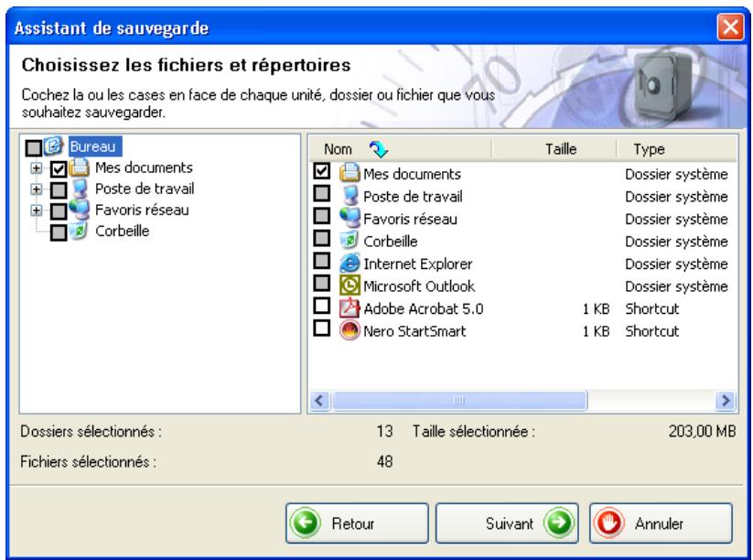The width and height of the screenshot is (753, 560).
Task: Select Mes documents label in the tree
Action: (144, 167)
